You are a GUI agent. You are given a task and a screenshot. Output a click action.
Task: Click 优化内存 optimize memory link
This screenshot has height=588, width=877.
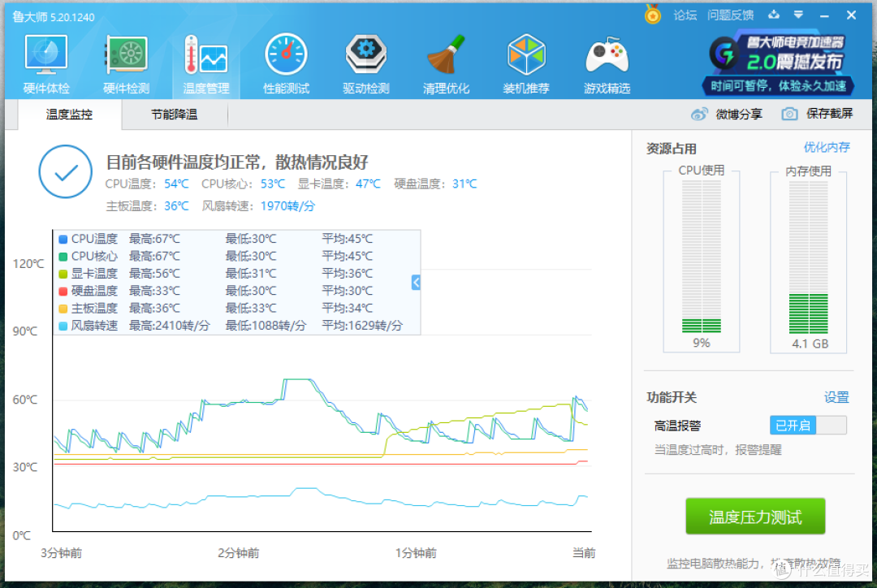[x=827, y=147]
